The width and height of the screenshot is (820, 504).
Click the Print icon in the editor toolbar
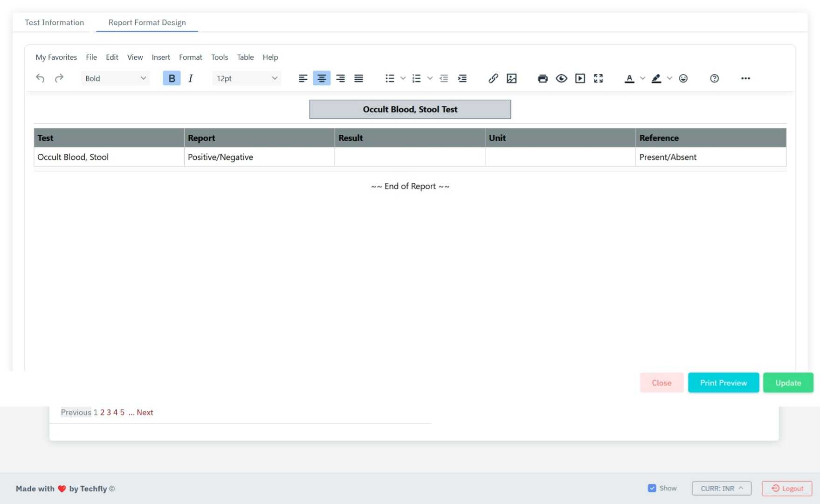coord(542,78)
